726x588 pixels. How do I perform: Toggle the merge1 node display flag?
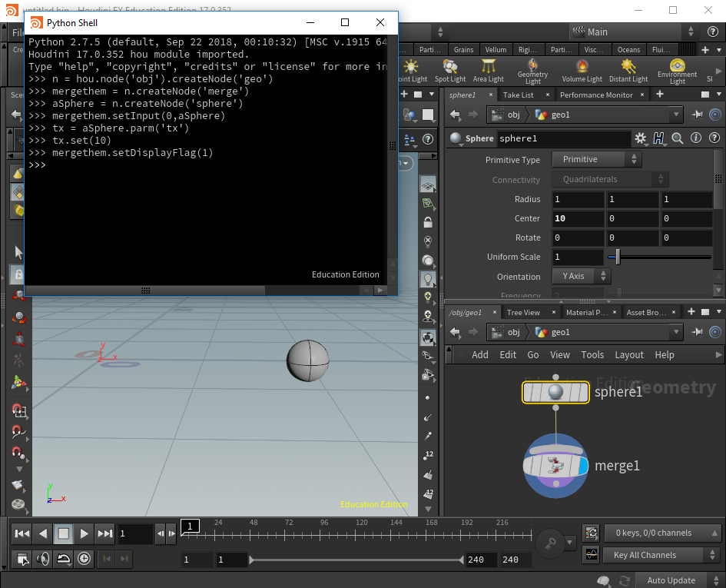tap(582, 466)
